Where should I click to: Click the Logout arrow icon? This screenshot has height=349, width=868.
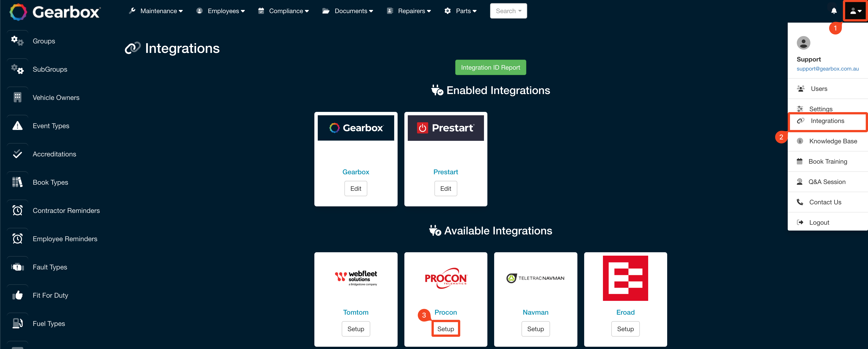(x=800, y=222)
